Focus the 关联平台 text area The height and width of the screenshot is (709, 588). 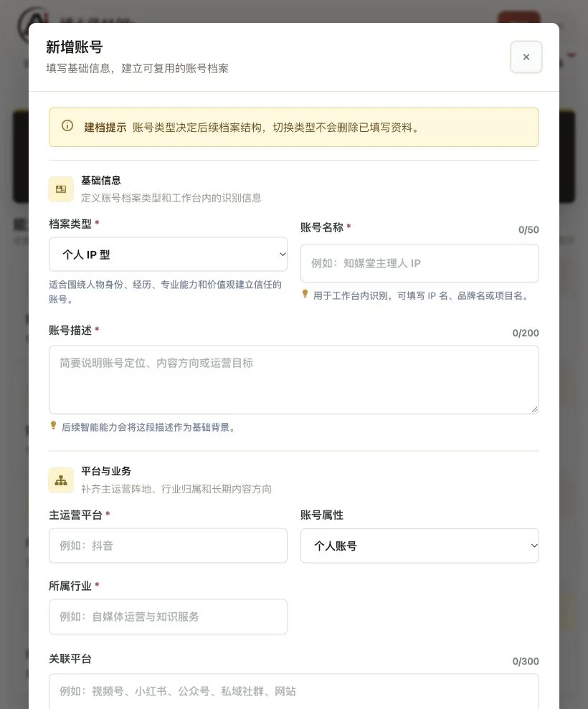click(x=294, y=691)
